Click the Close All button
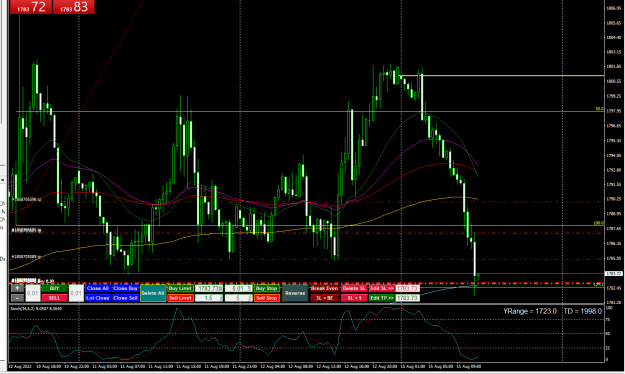 (98, 288)
